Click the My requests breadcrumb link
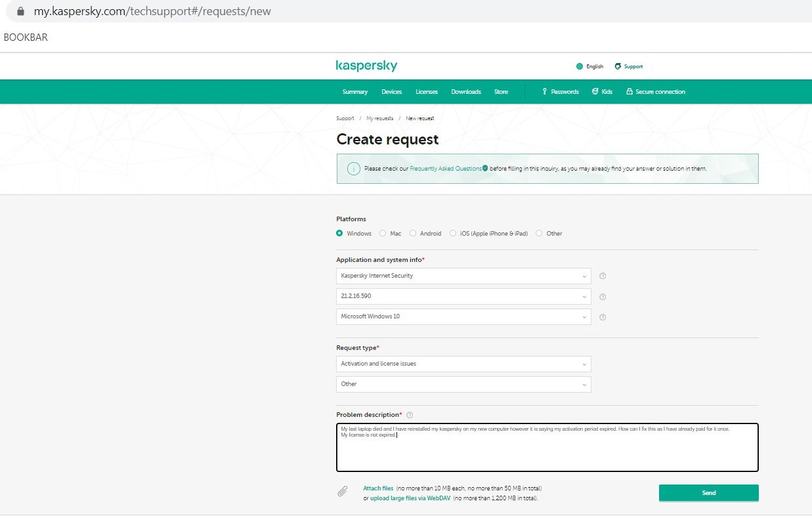This screenshot has width=812, height=518. (x=380, y=118)
